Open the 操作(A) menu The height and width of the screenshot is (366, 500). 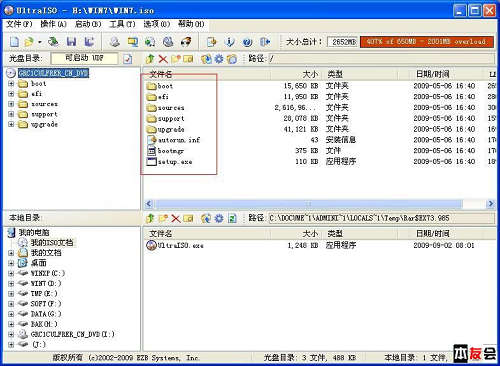(53, 24)
